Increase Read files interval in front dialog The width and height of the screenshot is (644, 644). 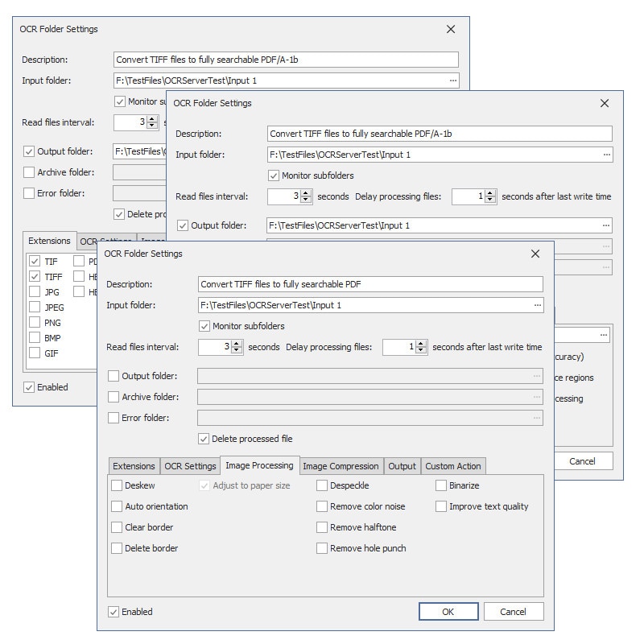237,345
